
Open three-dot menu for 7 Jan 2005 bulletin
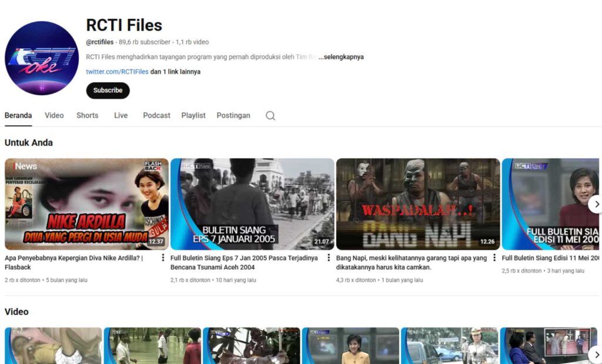click(329, 258)
